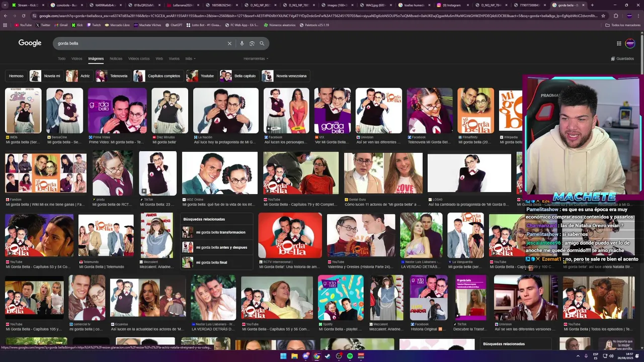
Task: Select the Bella capítulo filter chip
Action: point(239,76)
